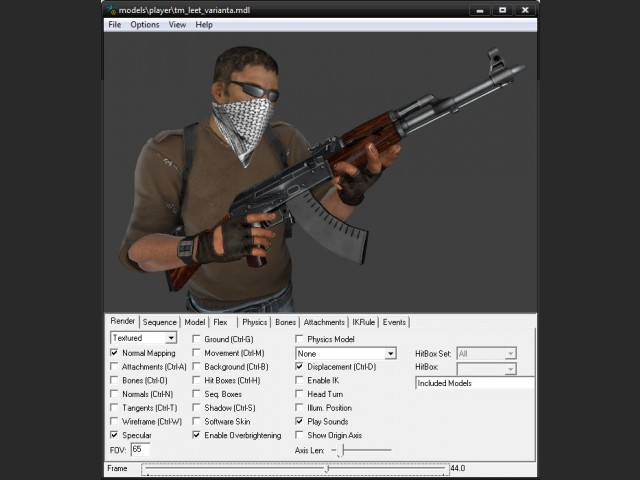Switch to the Model tab

click(x=195, y=322)
